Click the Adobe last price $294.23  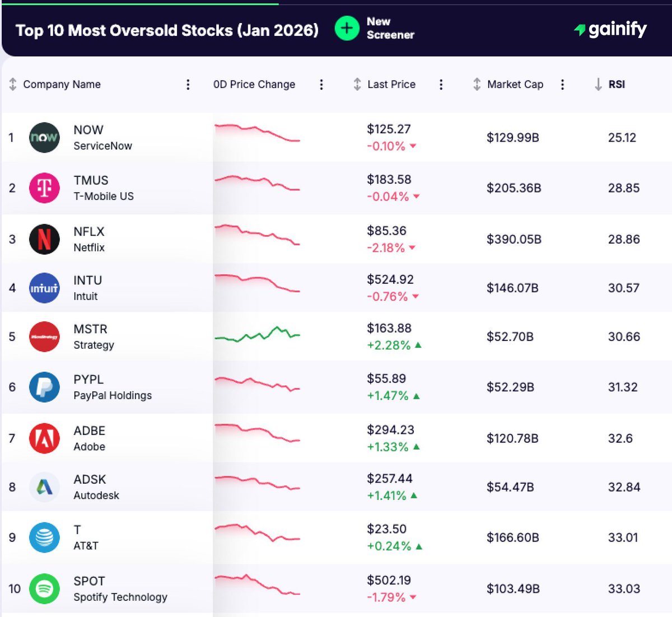(390, 429)
